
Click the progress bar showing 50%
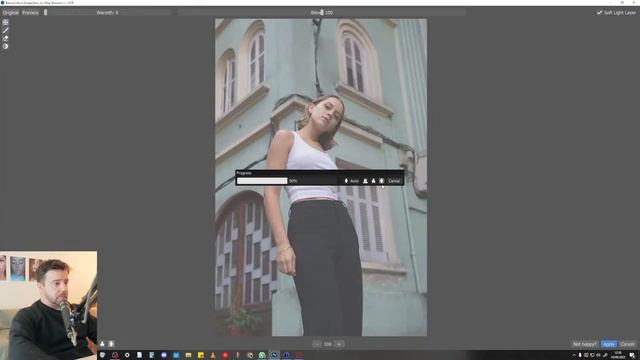coord(287,181)
